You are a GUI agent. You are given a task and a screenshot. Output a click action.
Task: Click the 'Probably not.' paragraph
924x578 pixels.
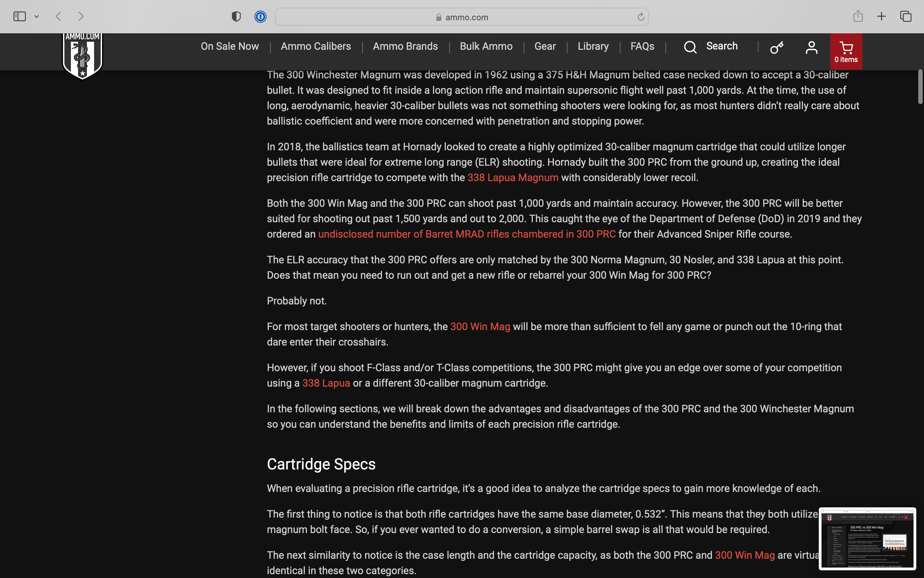297,301
